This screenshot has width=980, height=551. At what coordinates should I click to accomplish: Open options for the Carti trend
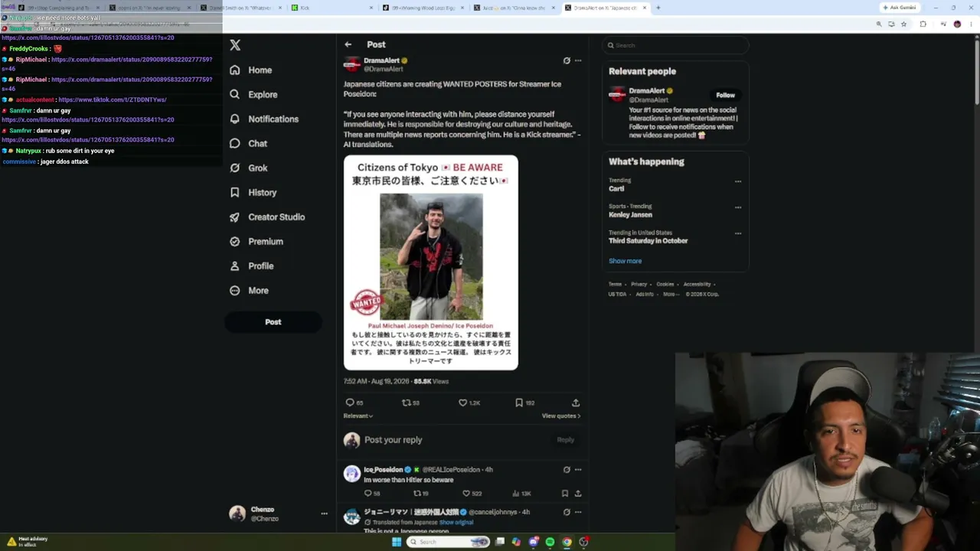click(738, 181)
